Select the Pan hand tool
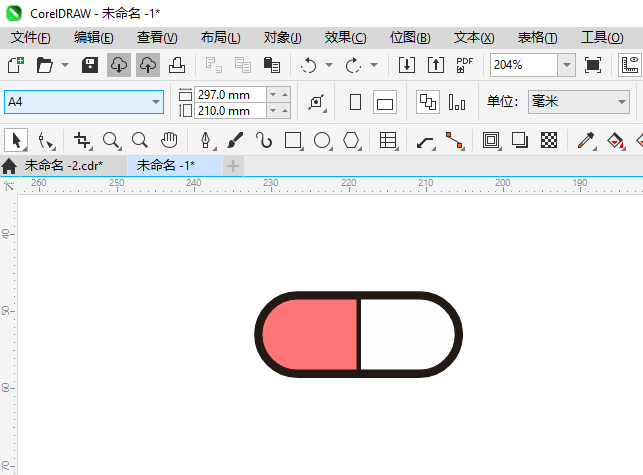Image resolution: width=643 pixels, height=475 pixels. pos(169,140)
